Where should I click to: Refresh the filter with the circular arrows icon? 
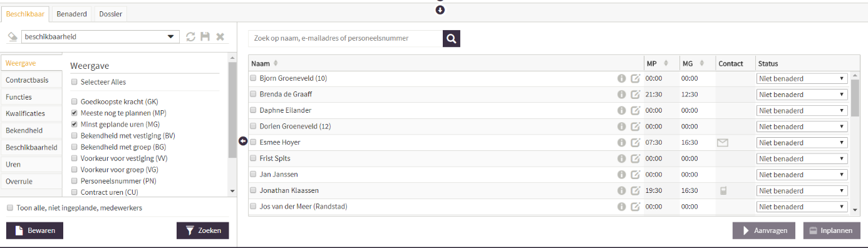point(191,37)
